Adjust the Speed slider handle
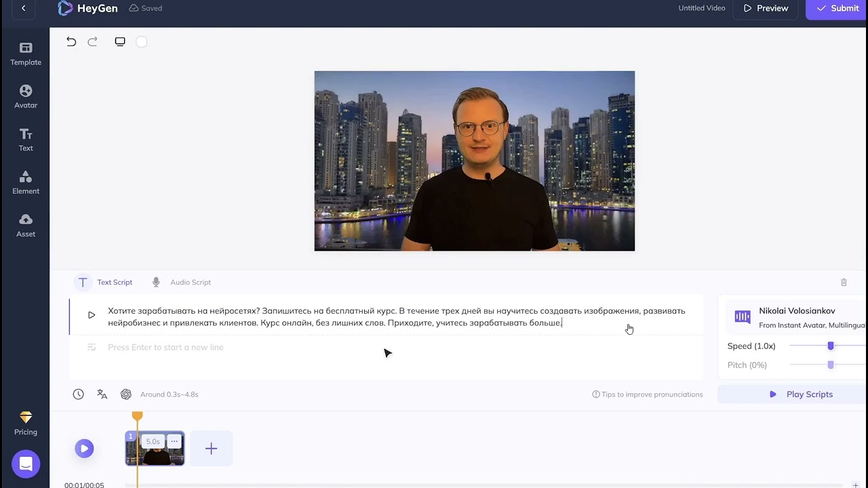868x488 pixels. [831, 346]
